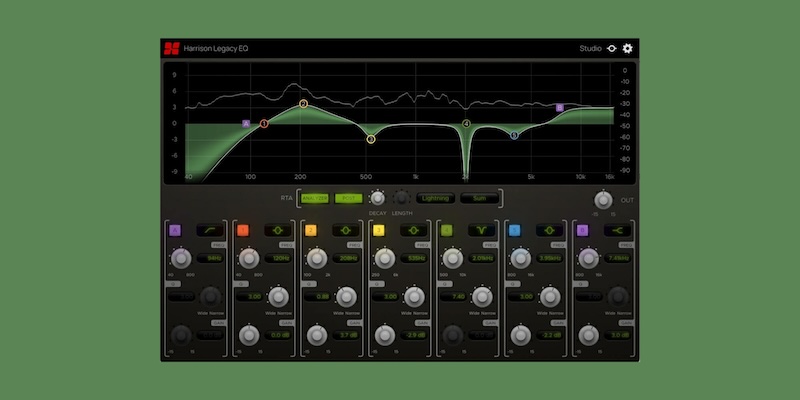Click band 5 Q knob
The image size is (800, 400).
[549, 296]
